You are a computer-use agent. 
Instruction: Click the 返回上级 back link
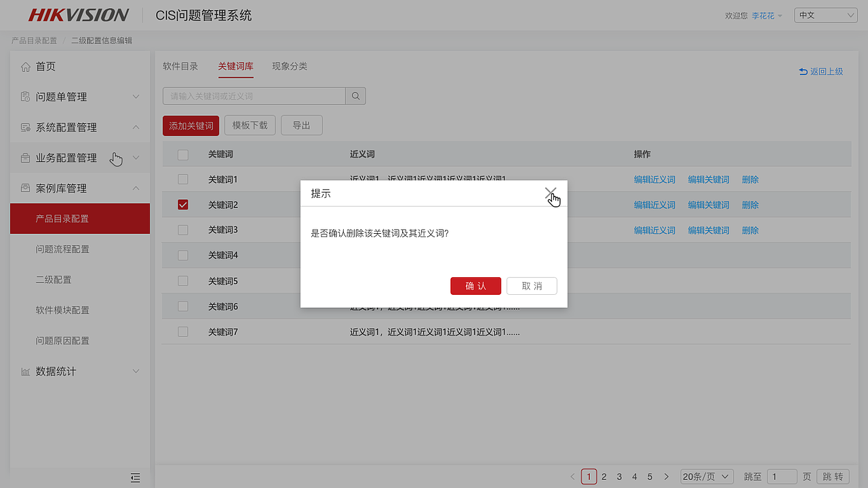point(821,70)
